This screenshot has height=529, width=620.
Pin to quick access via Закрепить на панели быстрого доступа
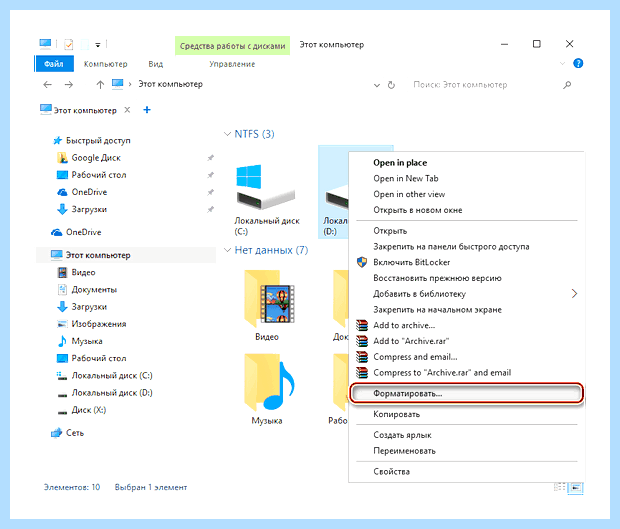451,247
